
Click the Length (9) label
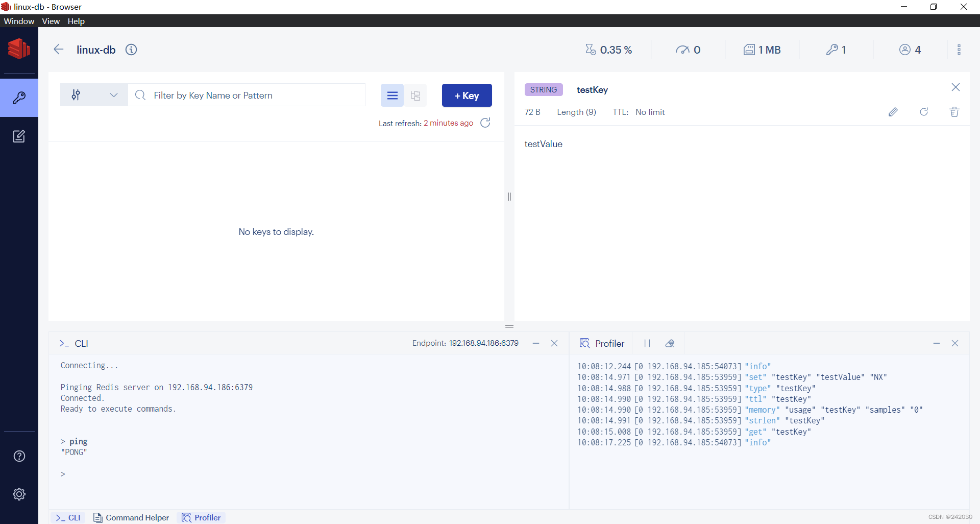(576, 112)
